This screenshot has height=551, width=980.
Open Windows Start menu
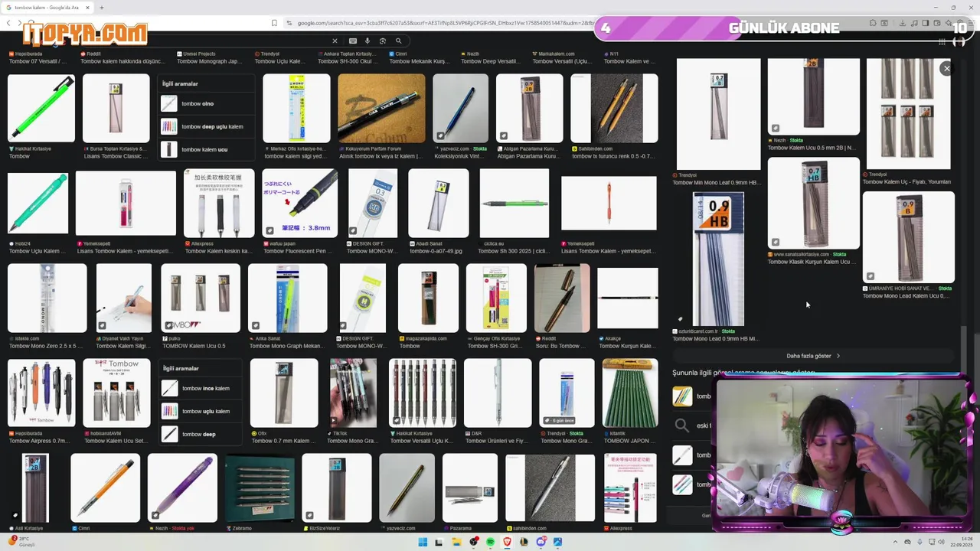click(x=422, y=542)
